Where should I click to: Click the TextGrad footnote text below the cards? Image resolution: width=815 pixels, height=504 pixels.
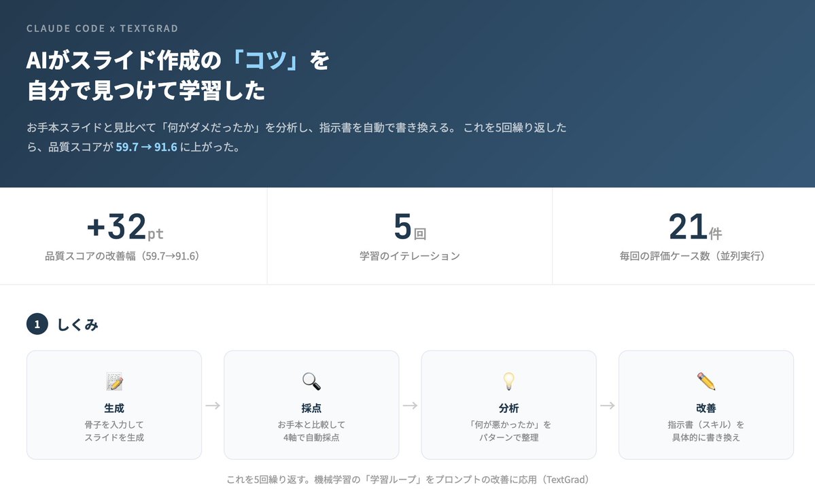point(408,479)
